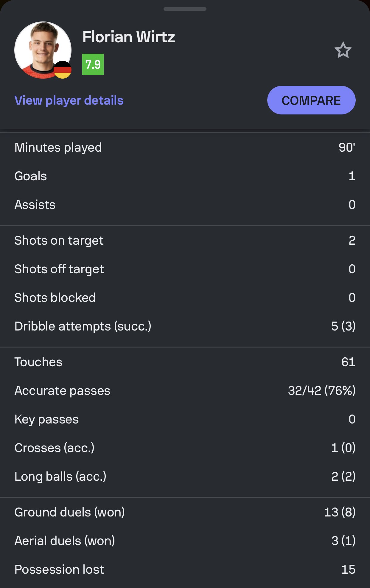Tap the Long balls (acc.) row
This screenshot has height=588, width=370.
pos(185,477)
